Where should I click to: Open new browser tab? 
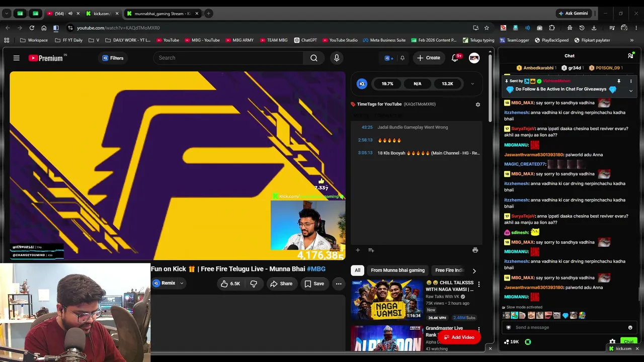coord(208,14)
